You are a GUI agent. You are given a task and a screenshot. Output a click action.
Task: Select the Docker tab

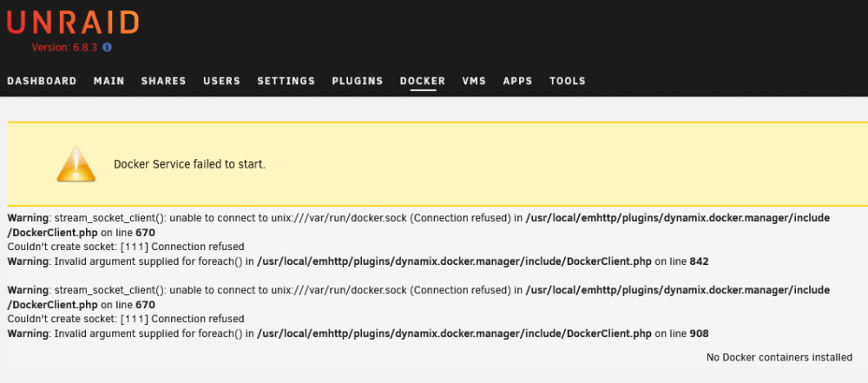pyautogui.click(x=423, y=81)
